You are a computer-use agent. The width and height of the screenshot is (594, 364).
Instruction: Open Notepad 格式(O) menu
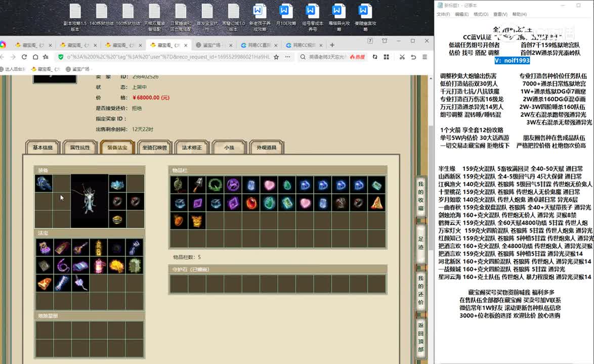pos(481,14)
